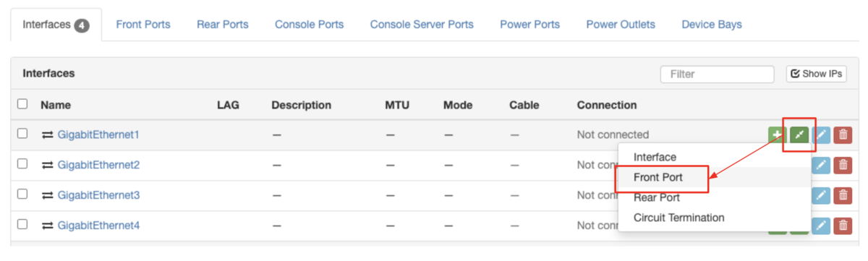Edit GigabitEthernet1 with the pencil icon
Image resolution: width=868 pixels, height=261 pixels.
tap(821, 134)
